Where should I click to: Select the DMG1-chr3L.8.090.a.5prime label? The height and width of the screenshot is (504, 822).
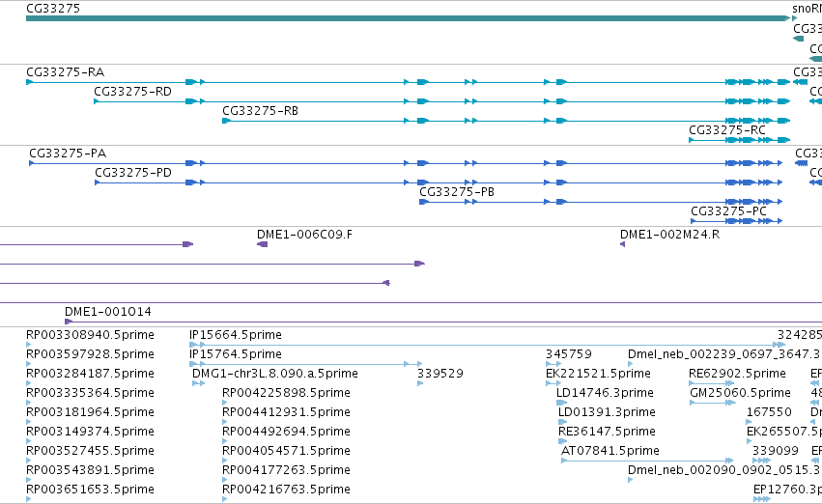(275, 374)
